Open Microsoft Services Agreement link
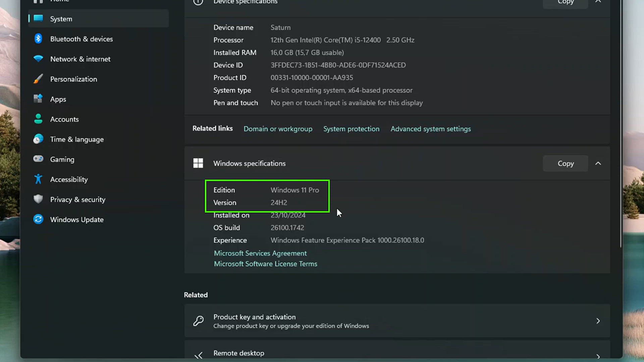644x362 pixels. [x=260, y=253]
